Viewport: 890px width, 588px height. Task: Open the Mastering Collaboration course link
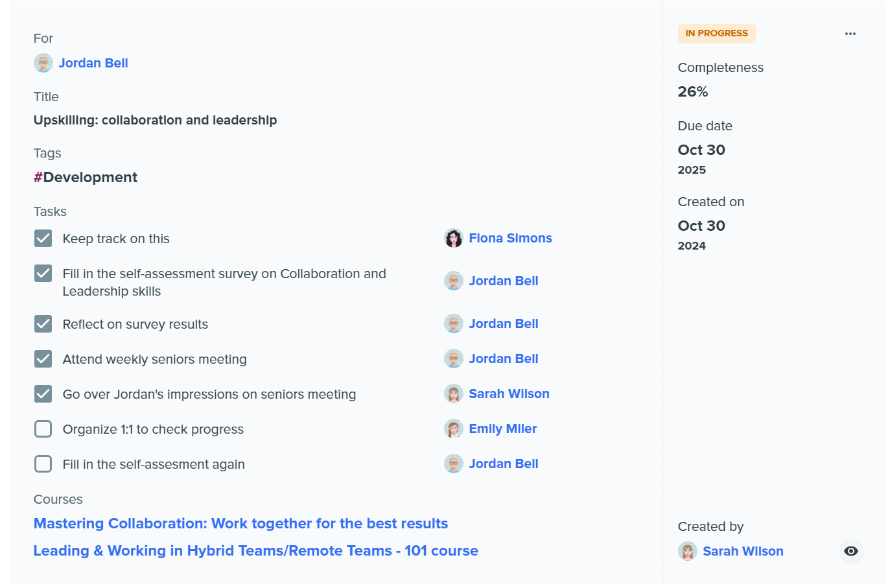[240, 523]
